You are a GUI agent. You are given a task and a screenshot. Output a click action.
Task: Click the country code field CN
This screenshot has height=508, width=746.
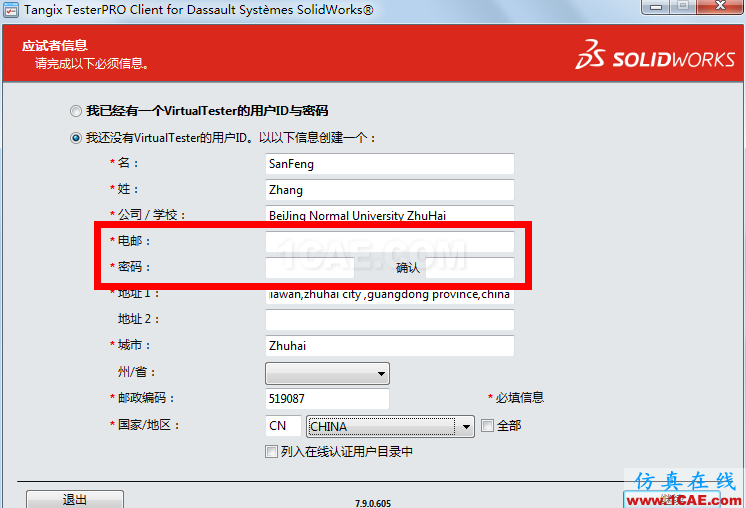point(283,426)
